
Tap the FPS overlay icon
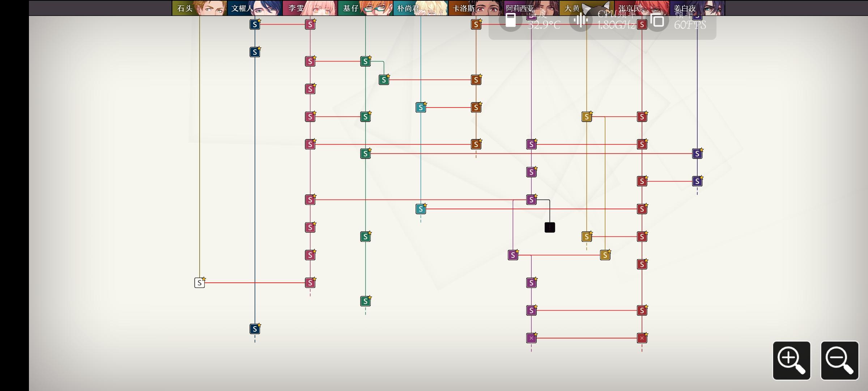click(x=658, y=20)
